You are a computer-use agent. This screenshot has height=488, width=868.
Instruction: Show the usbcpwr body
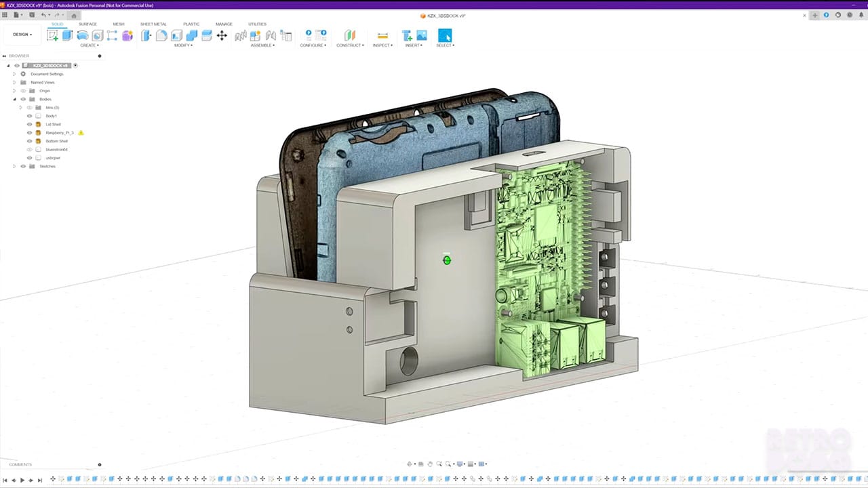(28, 157)
